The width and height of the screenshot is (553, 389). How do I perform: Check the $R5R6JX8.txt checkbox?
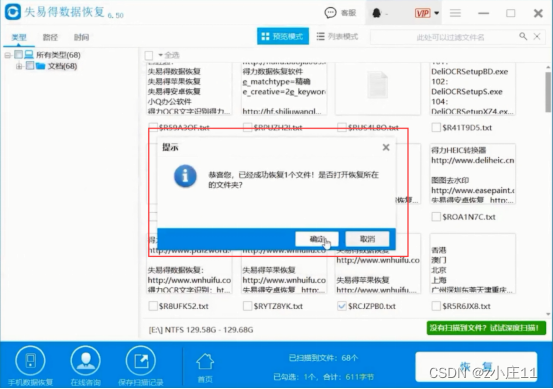pos(436,306)
